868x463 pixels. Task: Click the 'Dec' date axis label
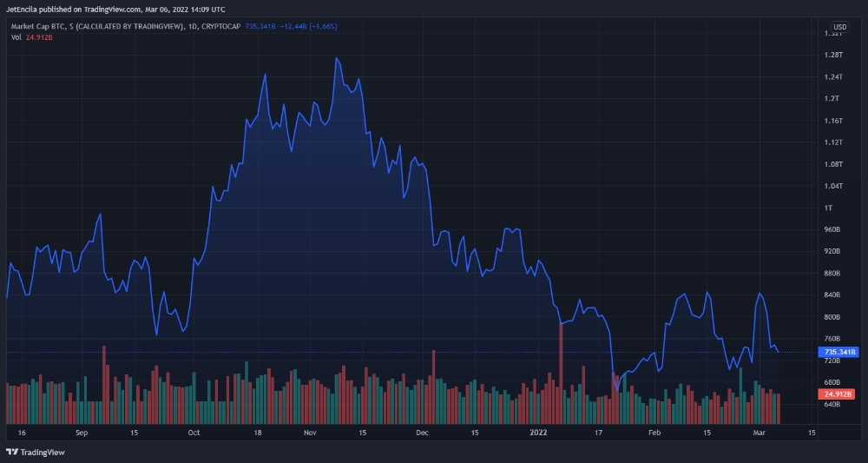point(423,433)
